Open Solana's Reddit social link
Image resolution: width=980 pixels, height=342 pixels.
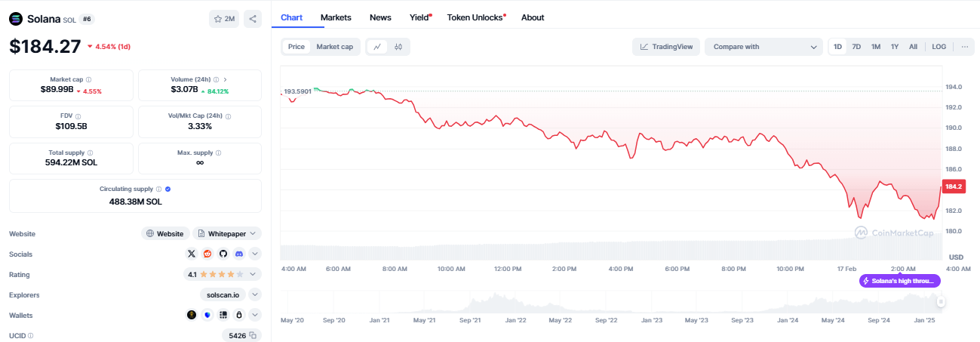pyautogui.click(x=207, y=254)
